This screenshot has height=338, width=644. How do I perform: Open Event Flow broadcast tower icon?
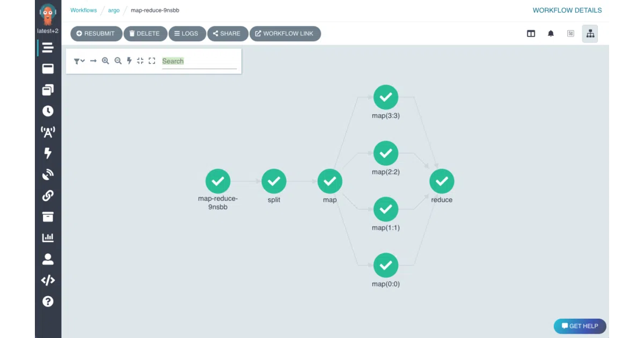48,132
